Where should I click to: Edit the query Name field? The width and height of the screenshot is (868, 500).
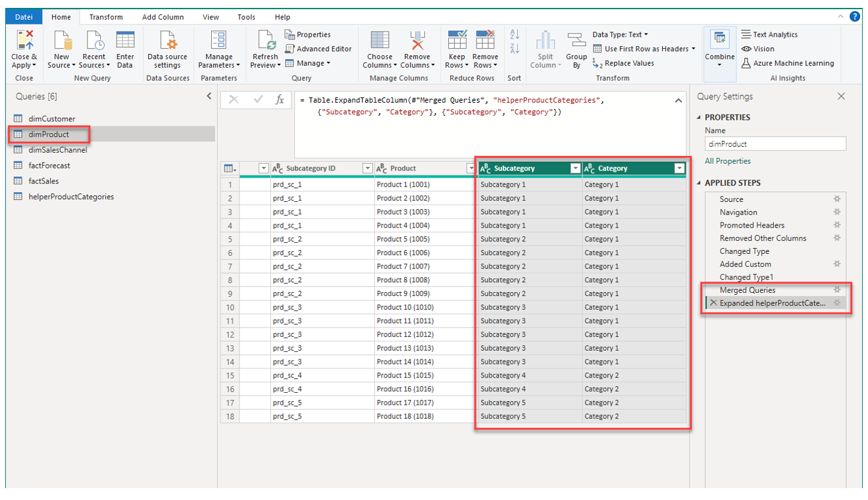click(775, 143)
